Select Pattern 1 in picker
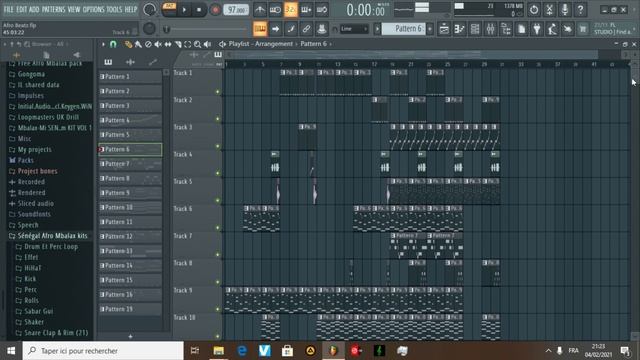This screenshot has width=640, height=360. (x=130, y=76)
